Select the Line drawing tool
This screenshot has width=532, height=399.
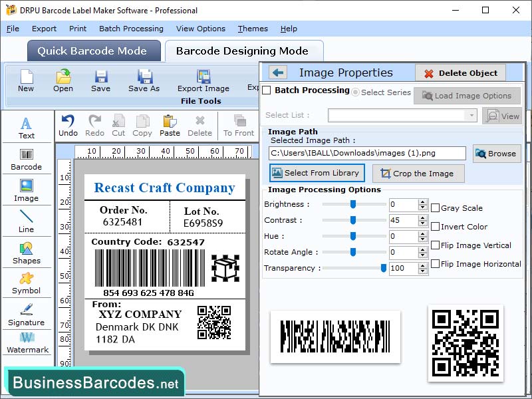27,223
